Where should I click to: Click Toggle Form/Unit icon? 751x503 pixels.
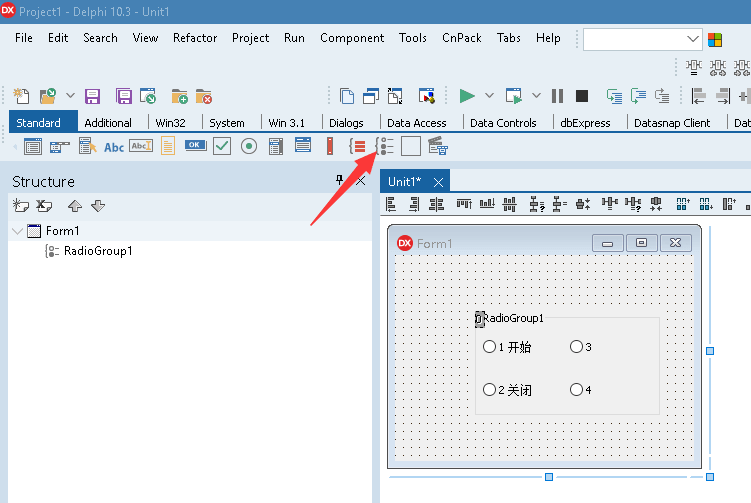395,96
